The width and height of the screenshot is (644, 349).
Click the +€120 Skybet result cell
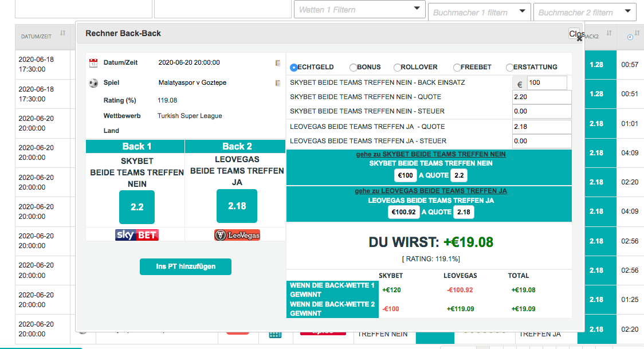click(391, 290)
